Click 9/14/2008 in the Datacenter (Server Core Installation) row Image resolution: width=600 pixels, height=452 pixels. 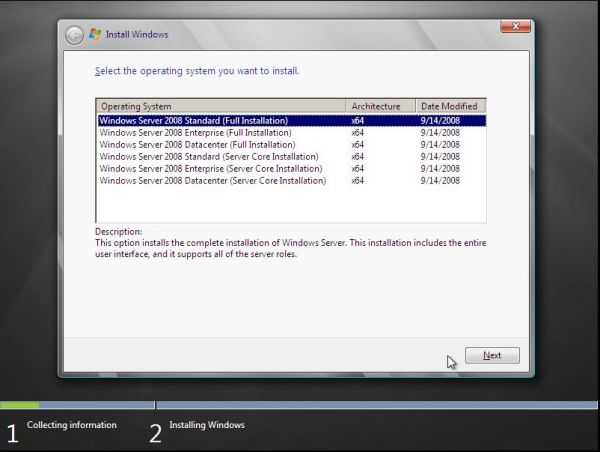click(x=440, y=181)
